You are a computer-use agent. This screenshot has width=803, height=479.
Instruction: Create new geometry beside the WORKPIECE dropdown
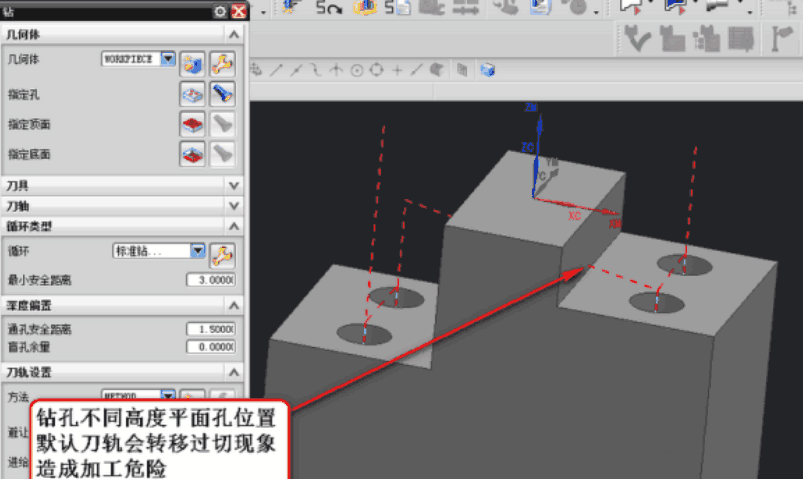click(193, 65)
